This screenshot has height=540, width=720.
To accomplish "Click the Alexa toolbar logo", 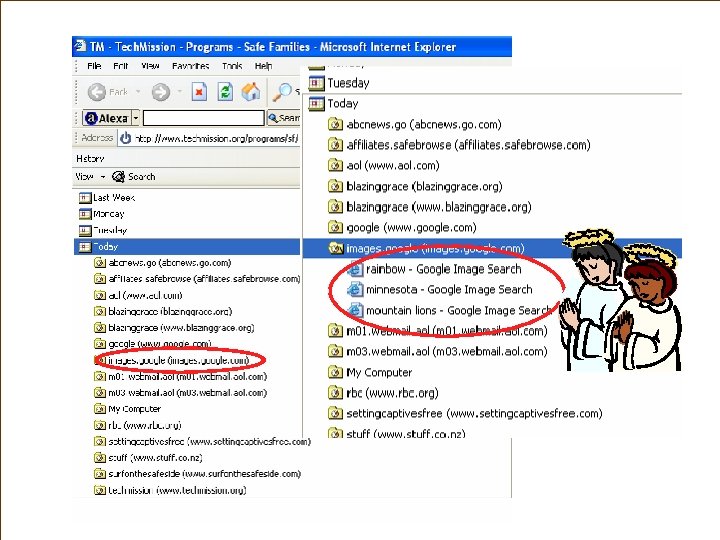I will pos(107,118).
